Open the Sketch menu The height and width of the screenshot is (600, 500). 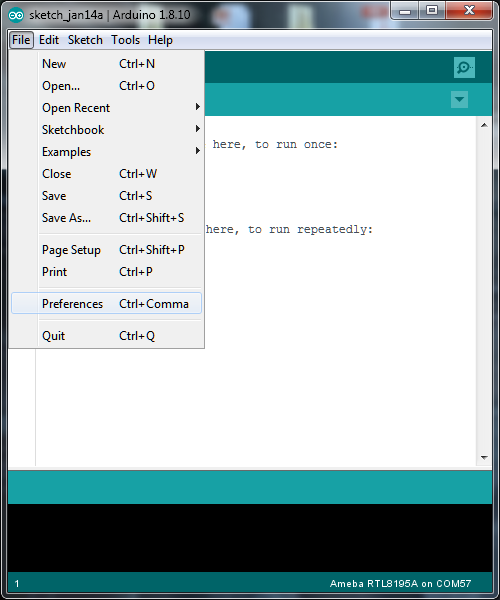pos(85,40)
